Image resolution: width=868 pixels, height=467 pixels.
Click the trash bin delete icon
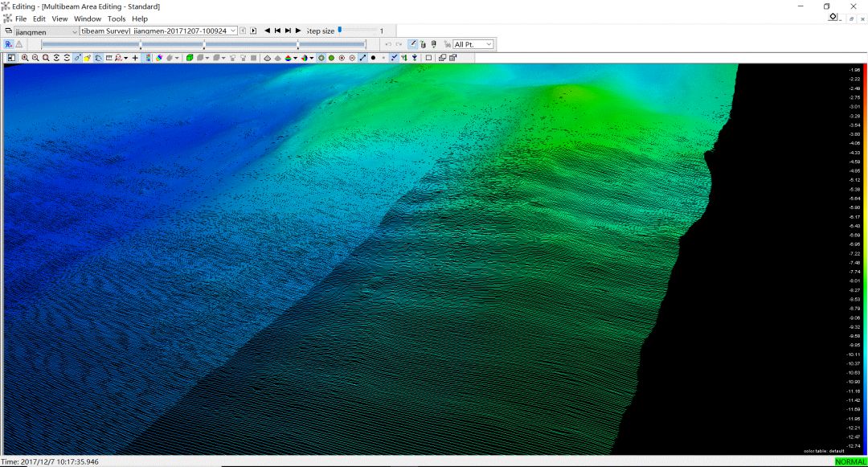tap(423, 44)
